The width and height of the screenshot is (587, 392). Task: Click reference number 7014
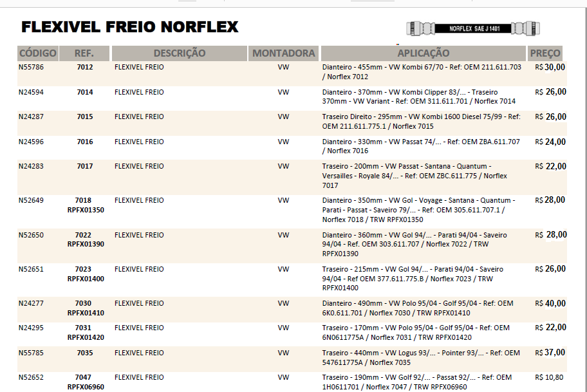pyautogui.click(x=84, y=92)
